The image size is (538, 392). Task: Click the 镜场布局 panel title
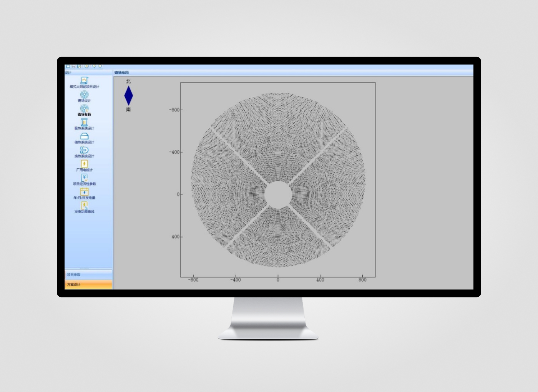121,72
